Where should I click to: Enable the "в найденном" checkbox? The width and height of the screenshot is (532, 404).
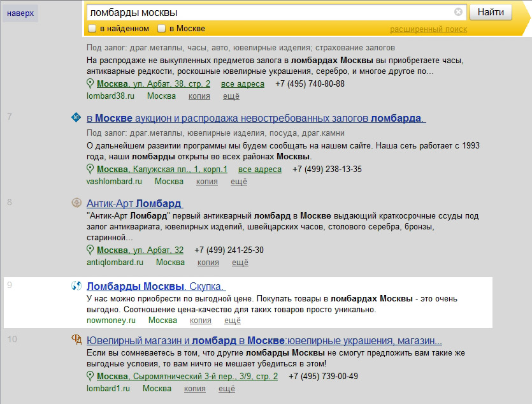pyautogui.click(x=92, y=29)
